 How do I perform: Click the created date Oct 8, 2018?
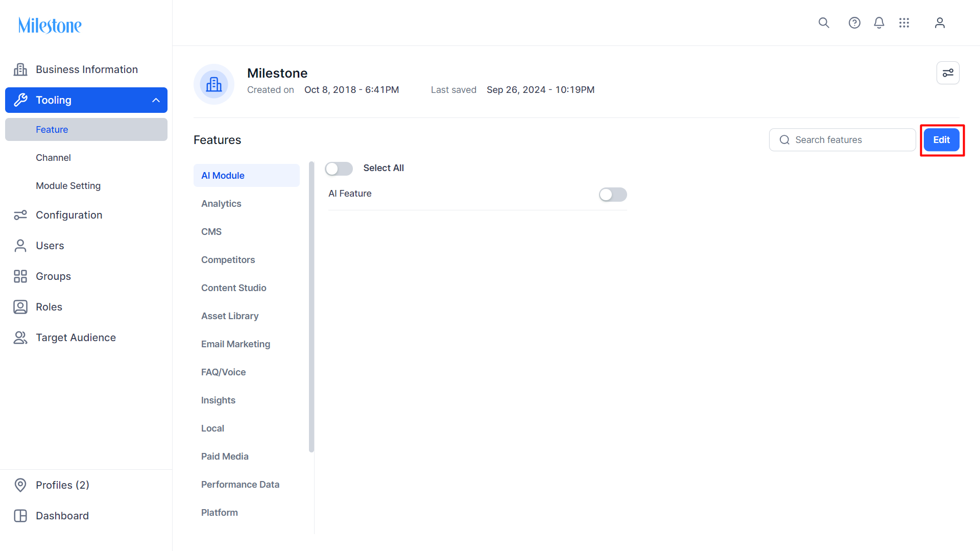[x=351, y=90]
